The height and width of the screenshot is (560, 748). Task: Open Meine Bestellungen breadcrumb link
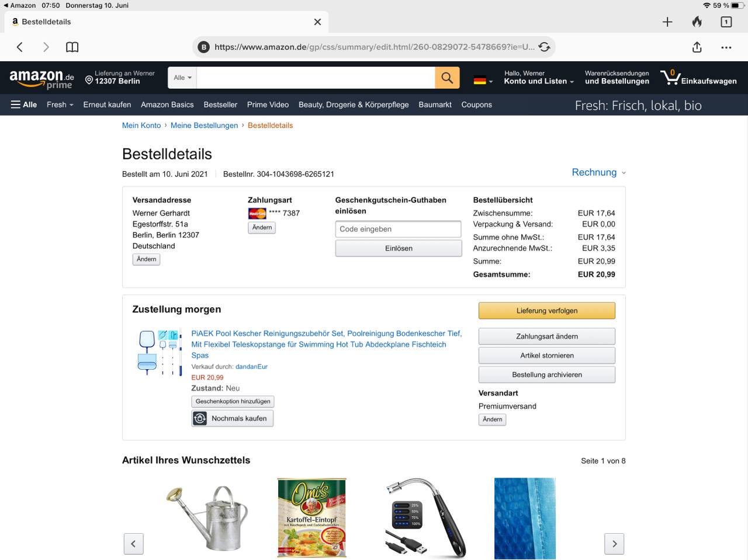click(204, 126)
